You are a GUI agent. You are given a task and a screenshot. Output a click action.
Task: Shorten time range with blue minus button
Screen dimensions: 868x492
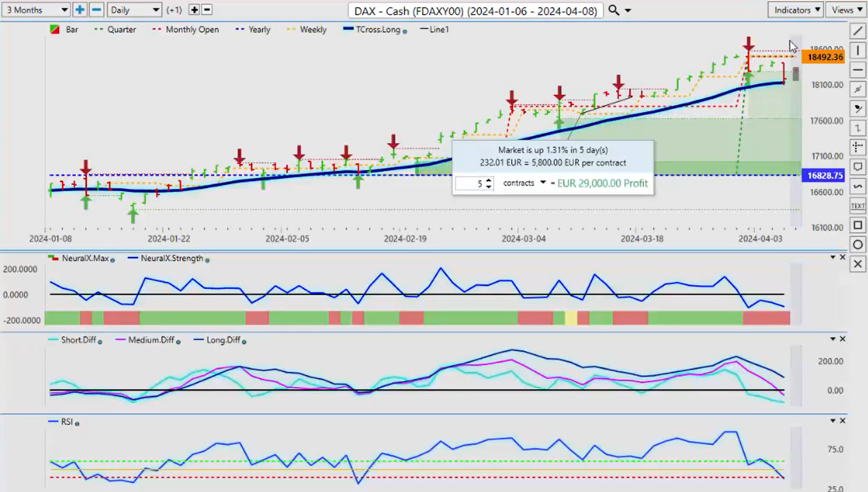coord(96,10)
